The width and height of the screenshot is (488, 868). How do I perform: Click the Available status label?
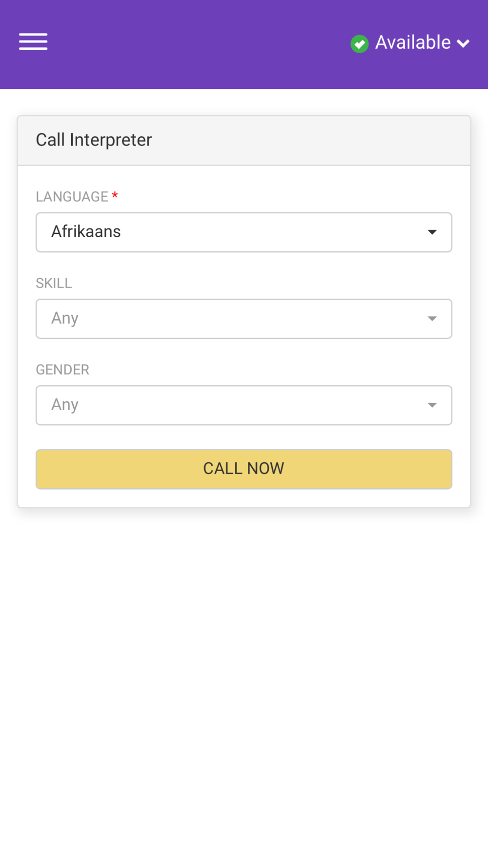click(x=412, y=43)
